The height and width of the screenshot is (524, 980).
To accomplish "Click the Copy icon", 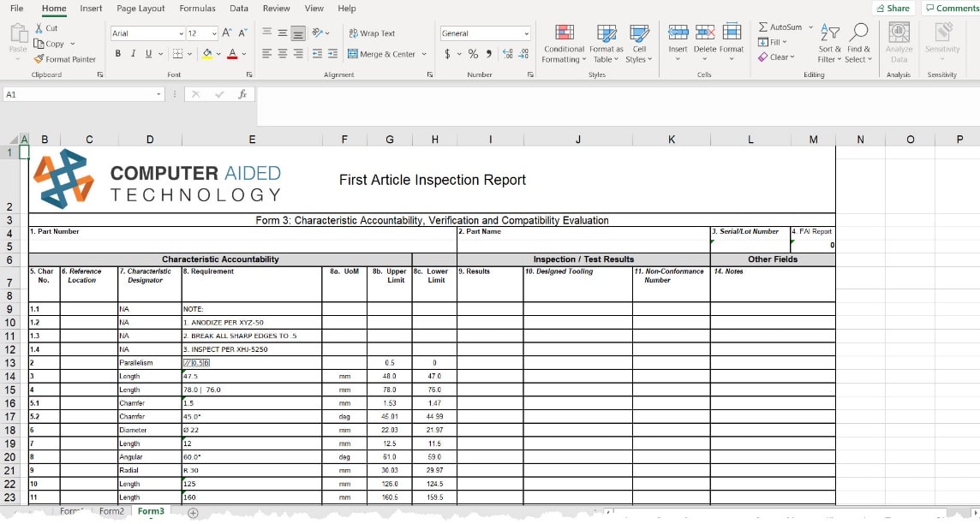I will 39,44.
